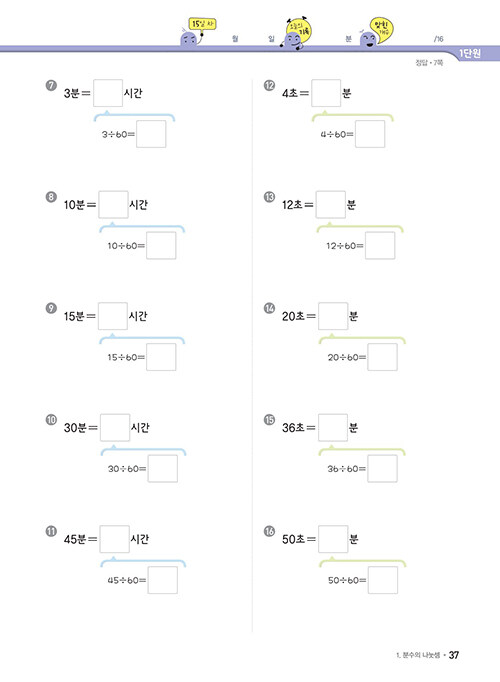The height and width of the screenshot is (682, 500).
Task: Click the yellow clock character icon
Action: [297, 33]
